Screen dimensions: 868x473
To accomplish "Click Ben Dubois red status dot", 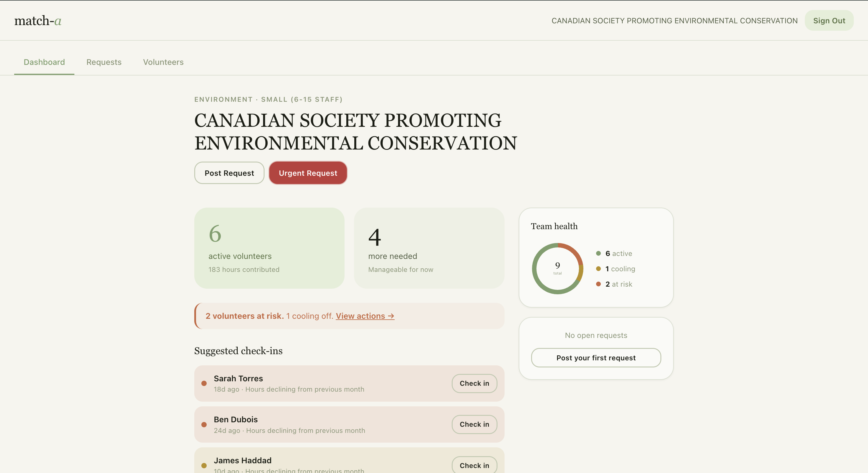I will tap(204, 425).
